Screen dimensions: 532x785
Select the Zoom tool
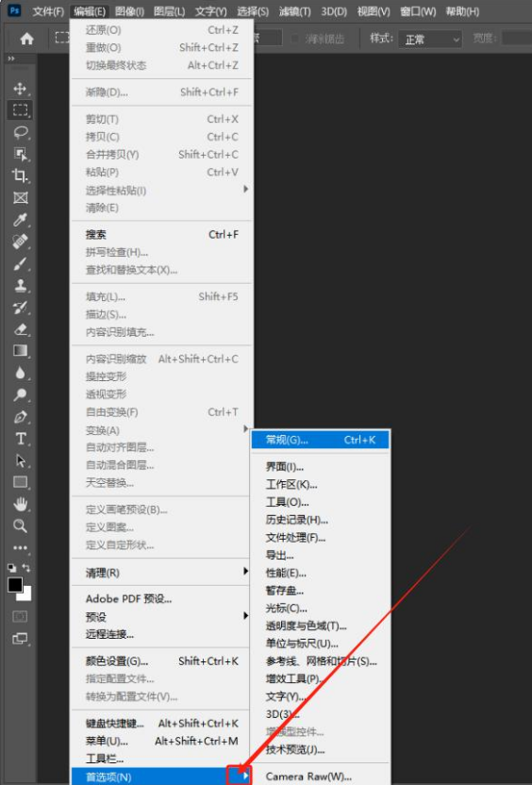click(20, 526)
